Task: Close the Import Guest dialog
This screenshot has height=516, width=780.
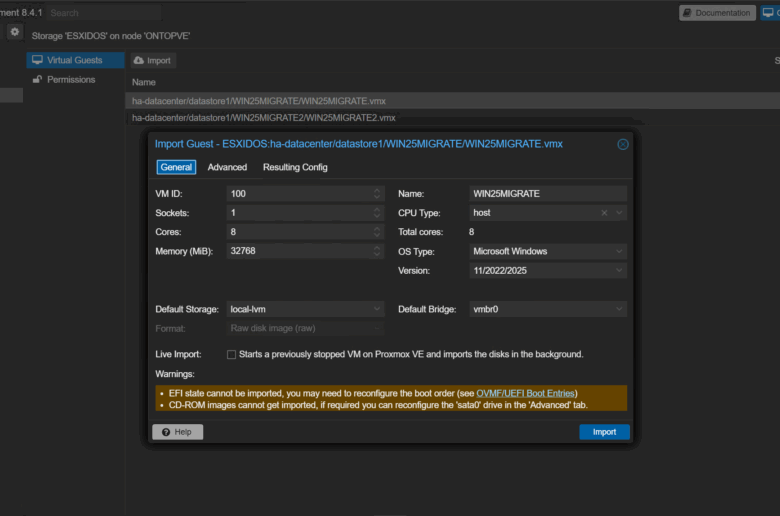Action: pos(622,144)
